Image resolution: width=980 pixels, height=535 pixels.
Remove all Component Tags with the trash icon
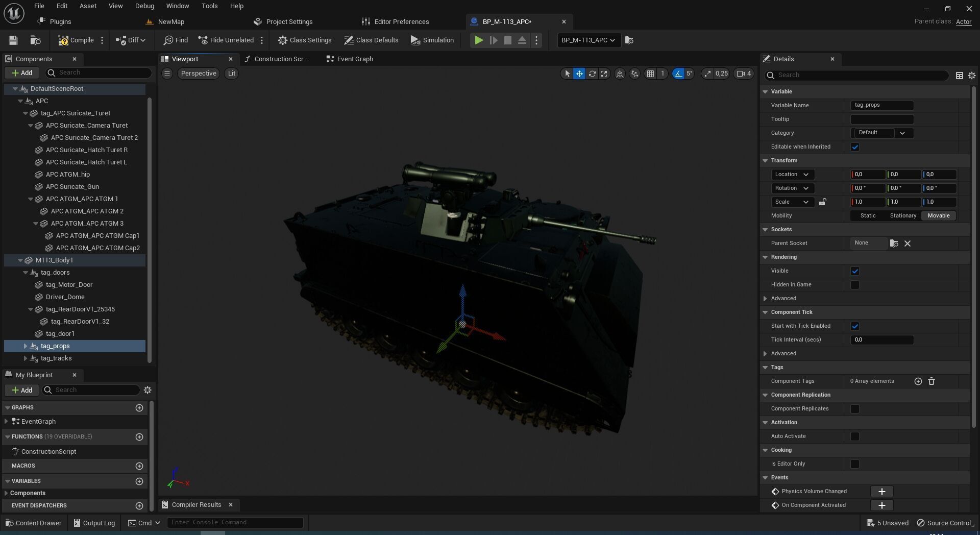[931, 381]
